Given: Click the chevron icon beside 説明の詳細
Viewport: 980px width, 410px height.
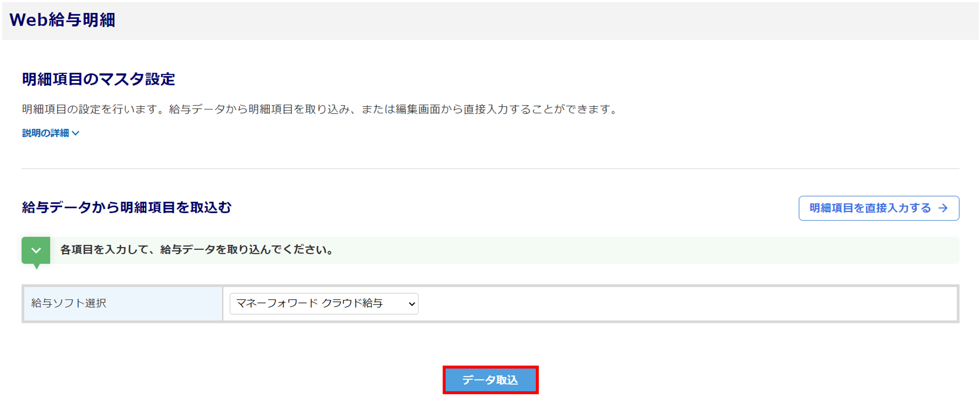Looking at the screenshot, I should 75,133.
